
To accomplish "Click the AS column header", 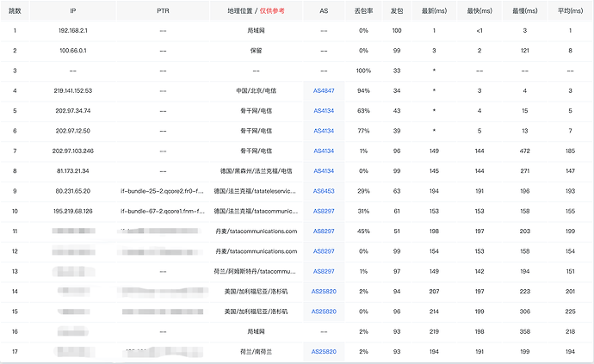I will coord(324,10).
